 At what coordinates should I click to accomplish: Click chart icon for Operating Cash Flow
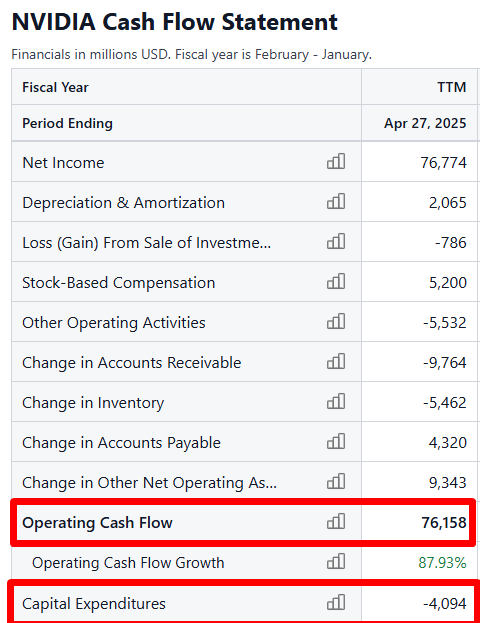click(x=336, y=521)
